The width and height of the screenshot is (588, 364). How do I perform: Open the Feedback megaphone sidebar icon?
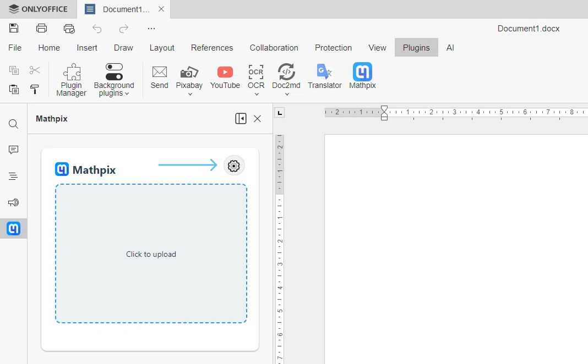click(x=14, y=202)
